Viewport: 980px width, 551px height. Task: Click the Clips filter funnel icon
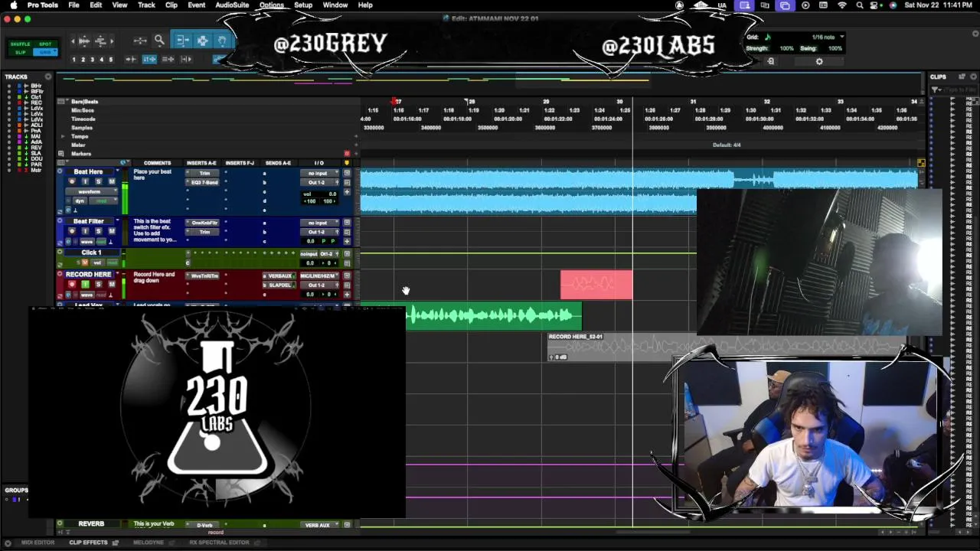(936, 90)
